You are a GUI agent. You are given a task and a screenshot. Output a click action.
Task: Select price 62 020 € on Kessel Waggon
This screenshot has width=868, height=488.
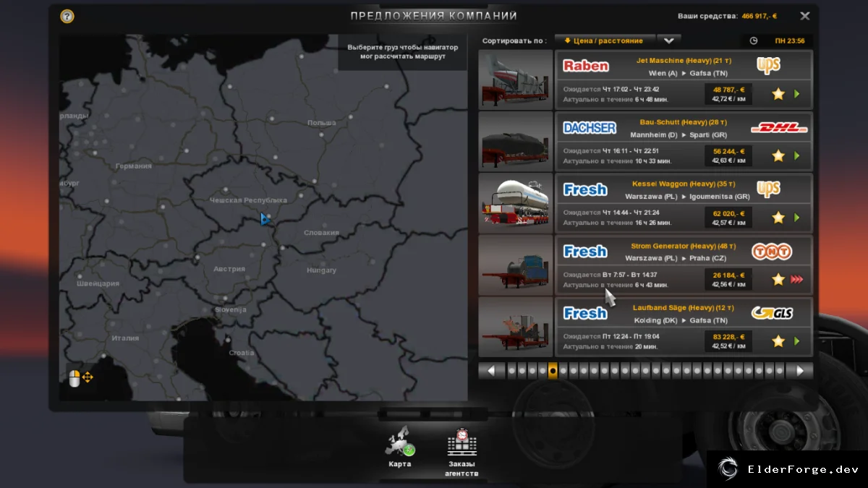point(728,213)
